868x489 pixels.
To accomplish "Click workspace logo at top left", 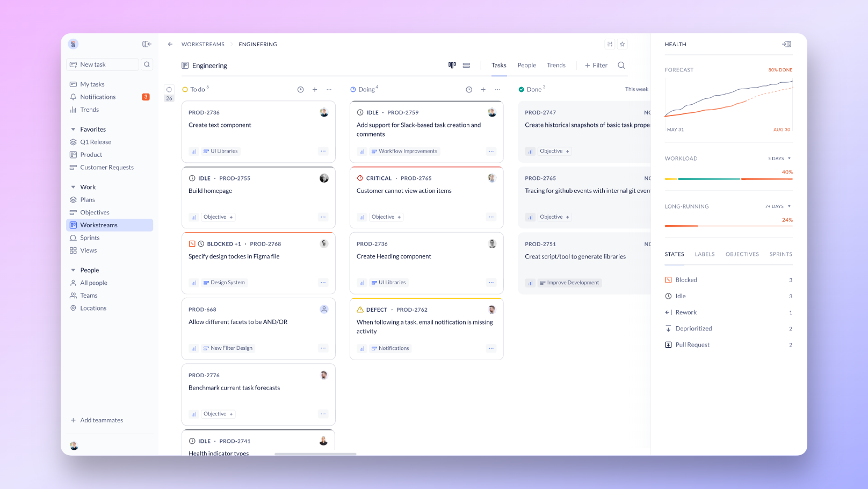I will 74,44.
